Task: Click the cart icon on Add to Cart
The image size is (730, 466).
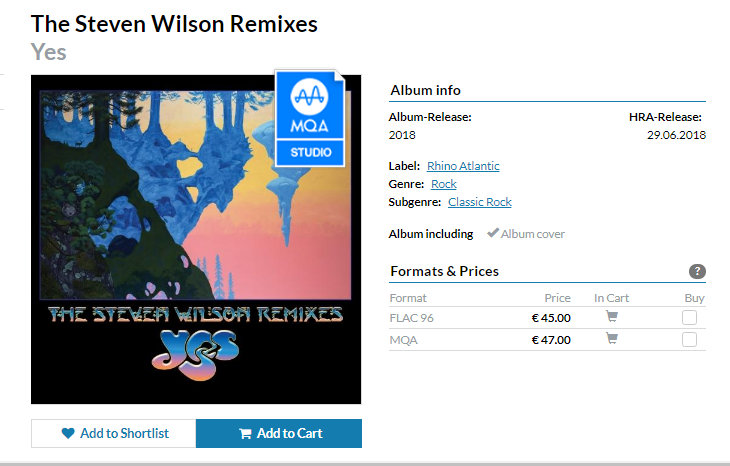Action: tap(245, 434)
